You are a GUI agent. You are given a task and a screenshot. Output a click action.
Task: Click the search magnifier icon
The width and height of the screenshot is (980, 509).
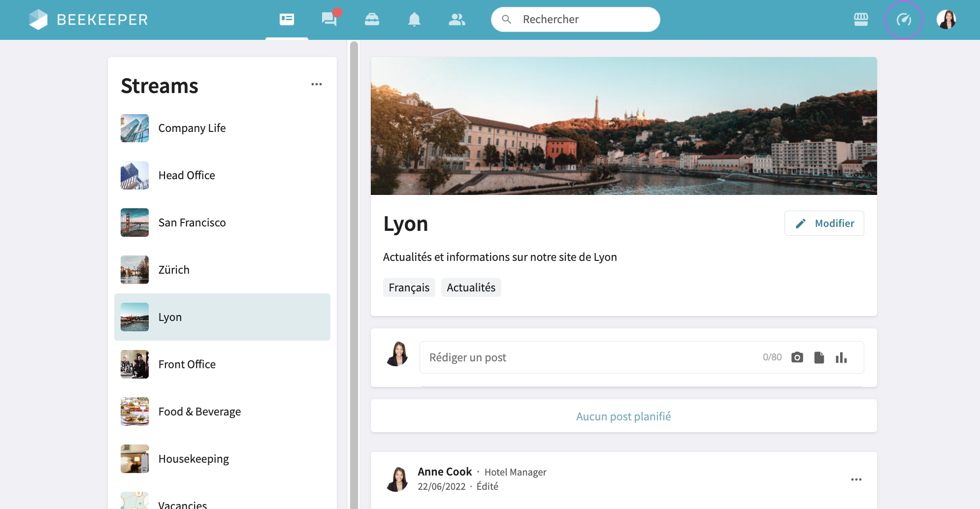(506, 19)
